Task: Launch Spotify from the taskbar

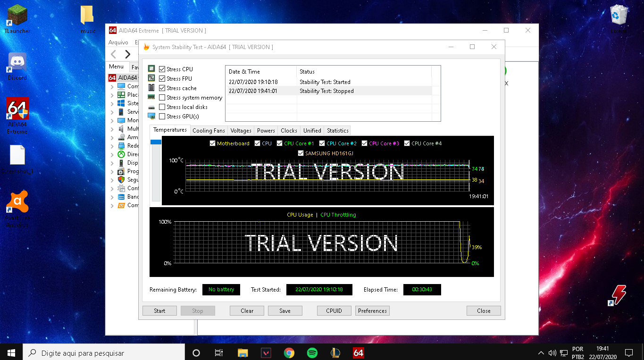Action: pos(312,353)
